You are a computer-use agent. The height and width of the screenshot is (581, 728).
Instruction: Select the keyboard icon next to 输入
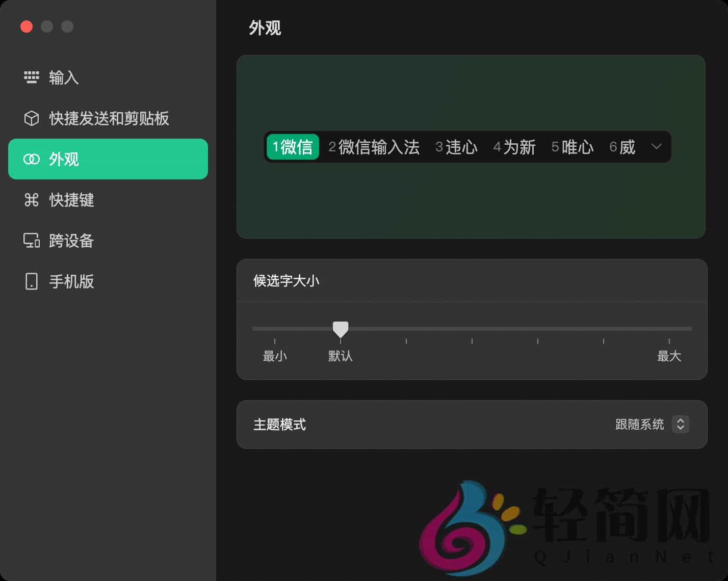32,77
